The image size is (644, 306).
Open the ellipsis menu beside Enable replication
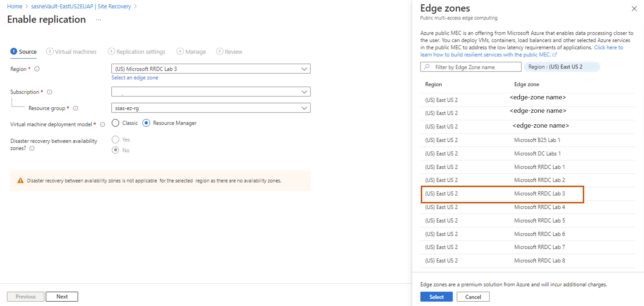pyautogui.click(x=98, y=20)
